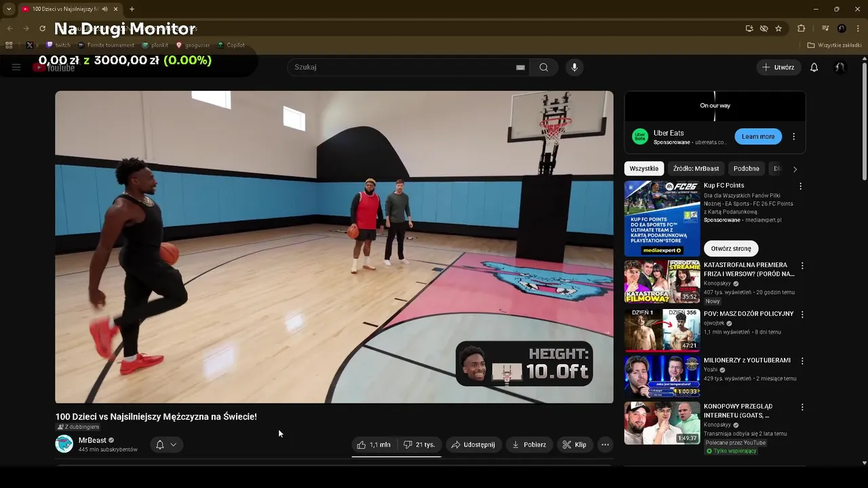Like the video (1,1 mln)

(x=374, y=445)
